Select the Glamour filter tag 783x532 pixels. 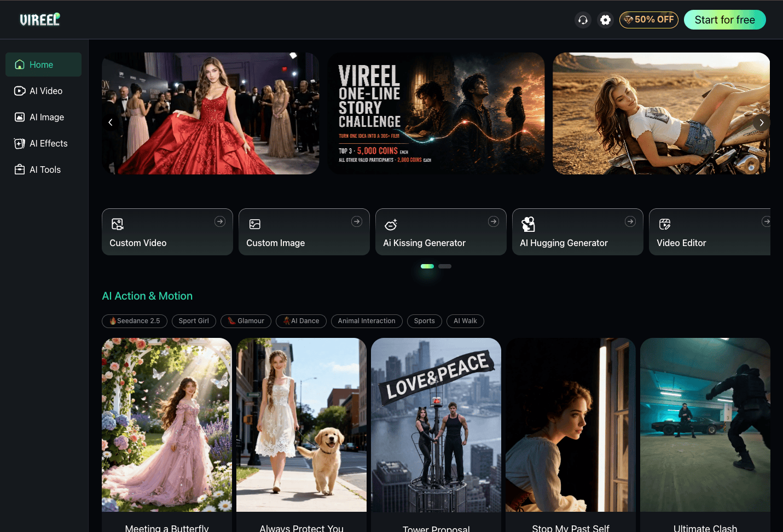coord(246,321)
